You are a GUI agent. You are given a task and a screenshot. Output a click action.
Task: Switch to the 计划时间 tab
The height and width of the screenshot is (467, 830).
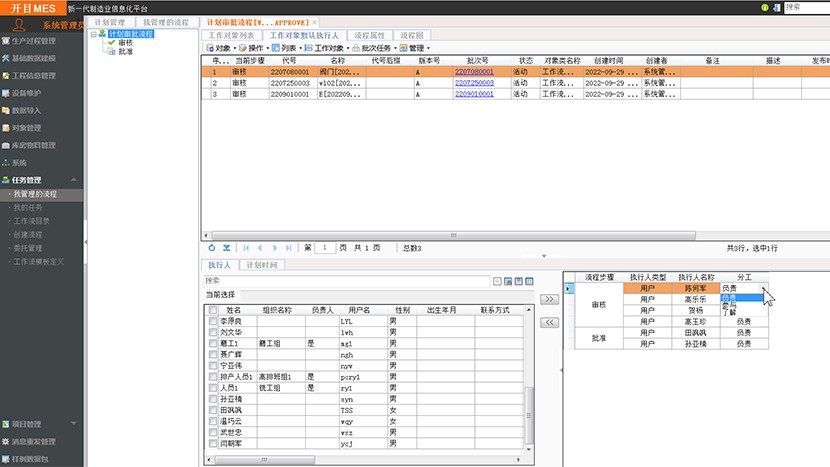click(262, 265)
